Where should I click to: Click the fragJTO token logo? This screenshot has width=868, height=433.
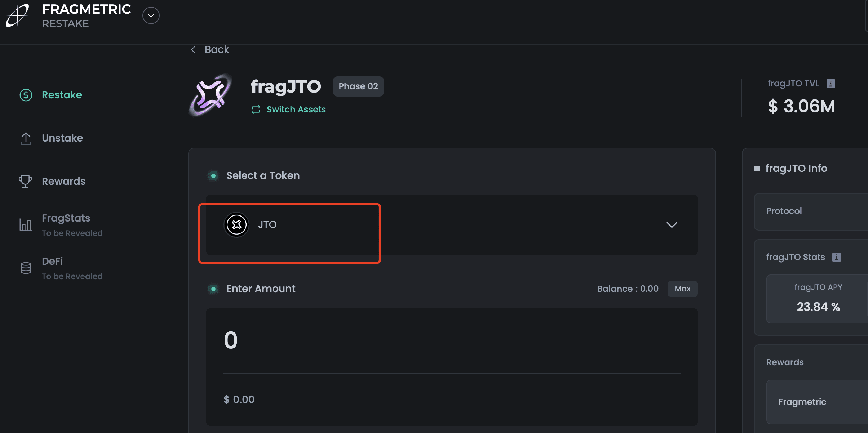tap(211, 95)
